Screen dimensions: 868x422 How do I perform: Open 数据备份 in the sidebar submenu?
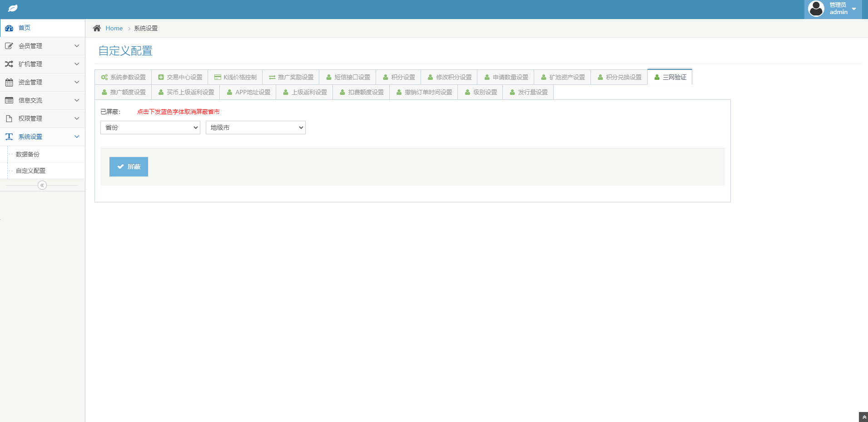pyautogui.click(x=28, y=154)
